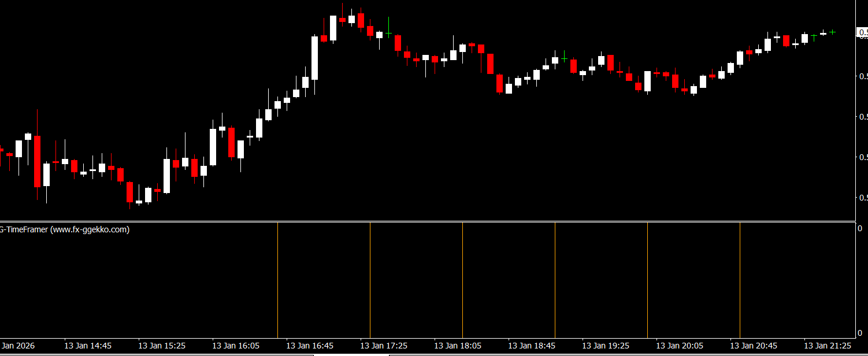Click the 13 Jan 21:25 time label
The image size is (868, 356).
pos(828,346)
